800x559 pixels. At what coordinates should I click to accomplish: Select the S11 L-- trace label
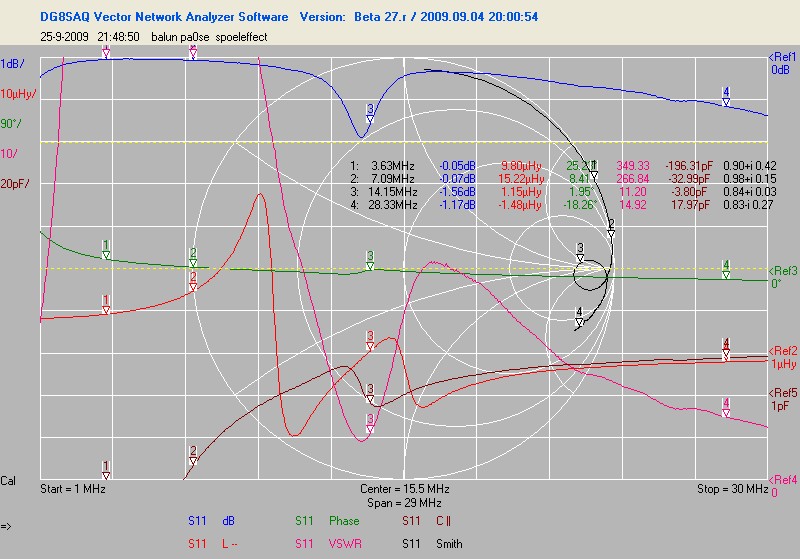tap(213, 544)
